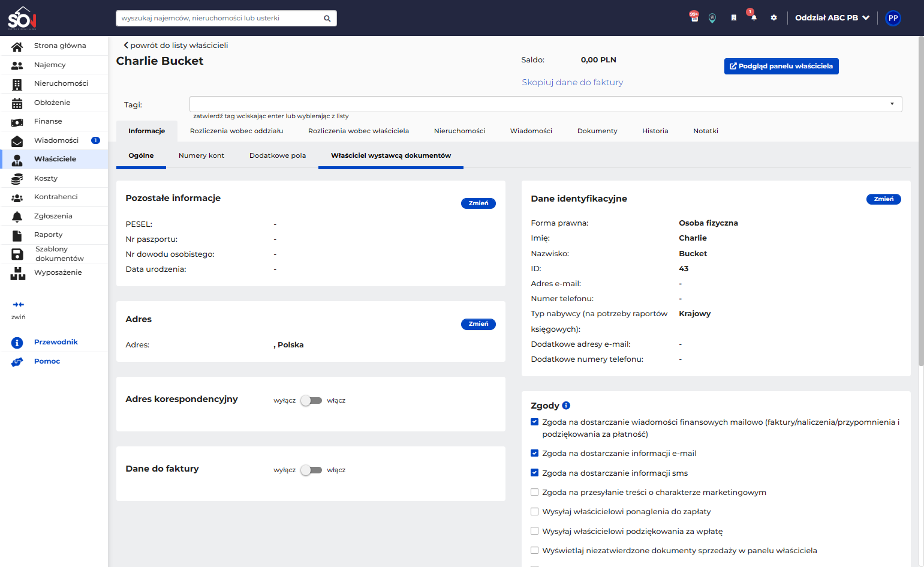924x567 pixels.
Task: Uncheck consent for financial messages by email
Action: pos(535,422)
